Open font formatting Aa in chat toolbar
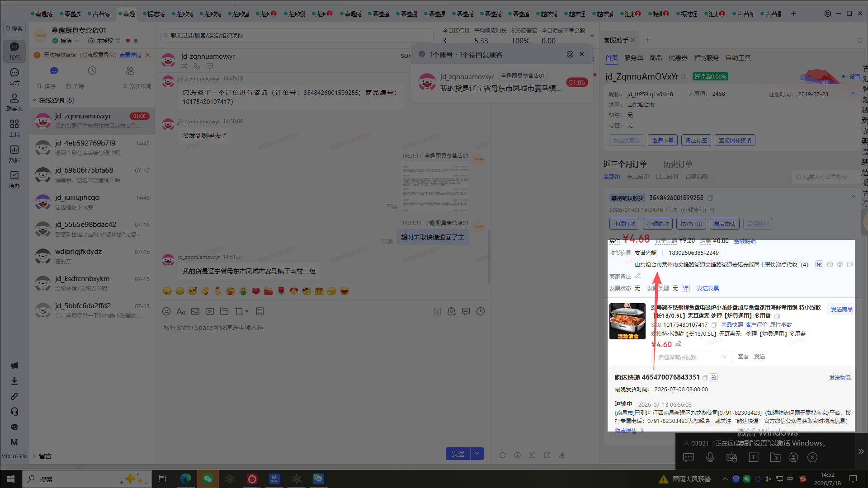This screenshot has height=488, width=868. coord(181,311)
